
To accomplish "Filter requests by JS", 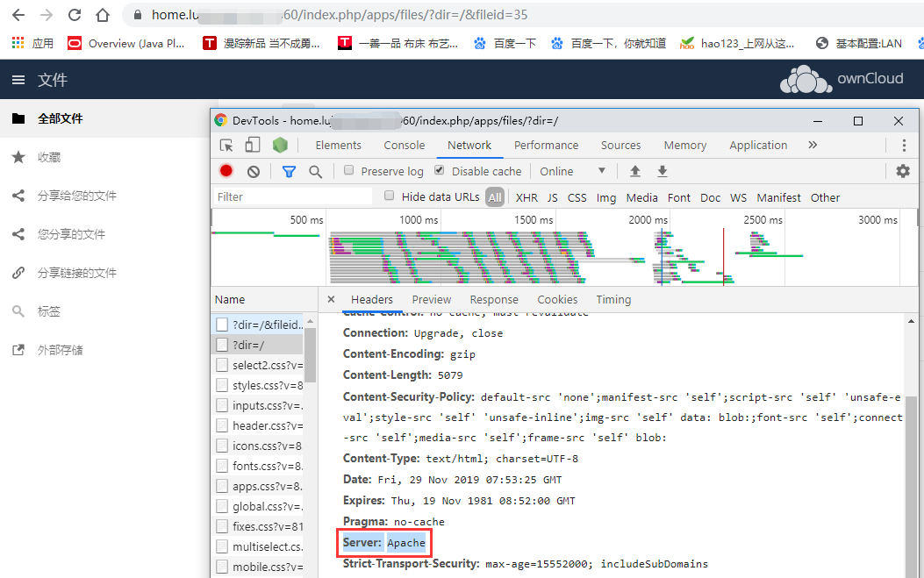I will [552, 197].
